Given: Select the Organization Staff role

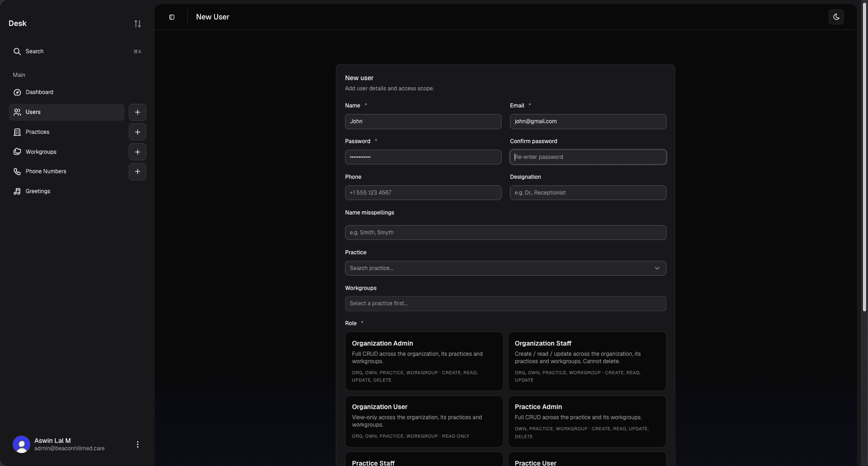Looking at the screenshot, I should pos(587,361).
